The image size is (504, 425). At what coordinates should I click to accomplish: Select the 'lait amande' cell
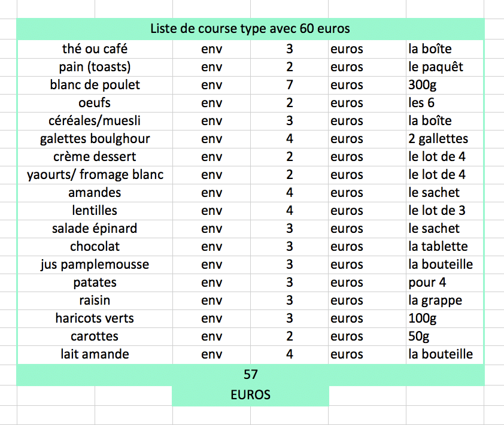(x=95, y=354)
